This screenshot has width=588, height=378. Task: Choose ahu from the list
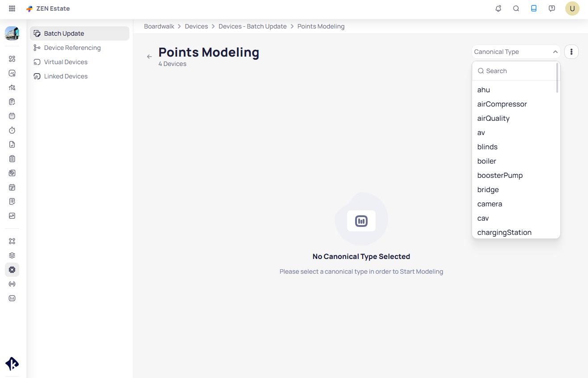click(x=514, y=90)
